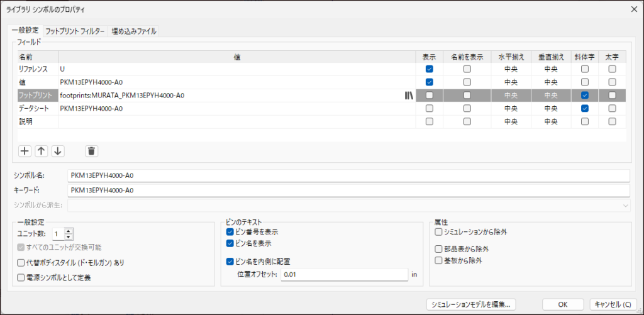Click the move field down arrow
The width and height of the screenshot is (644, 315).
point(57,151)
